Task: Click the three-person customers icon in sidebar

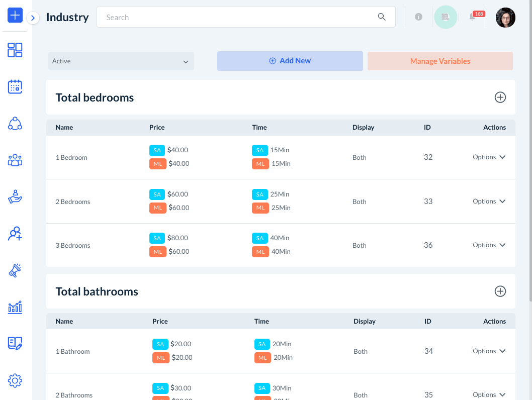Action: [x=15, y=160]
